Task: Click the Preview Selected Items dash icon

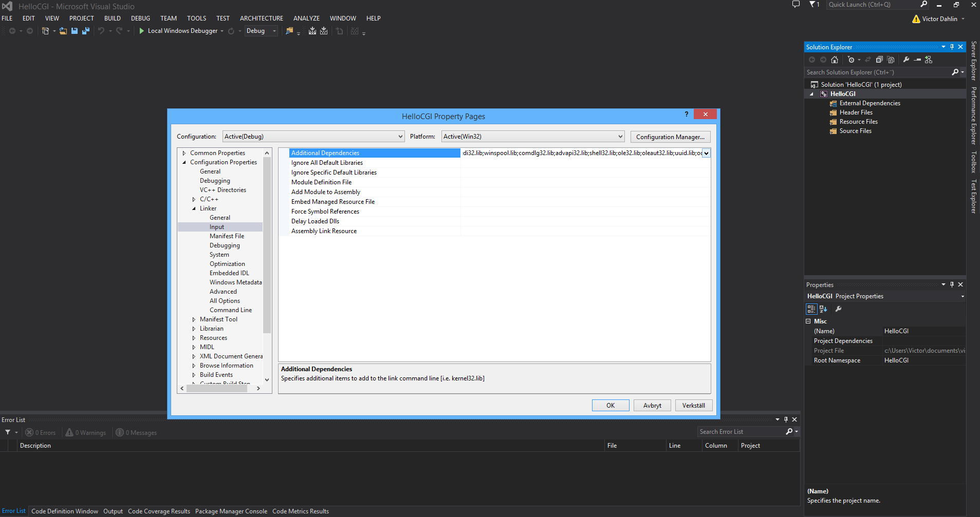Action: click(917, 60)
